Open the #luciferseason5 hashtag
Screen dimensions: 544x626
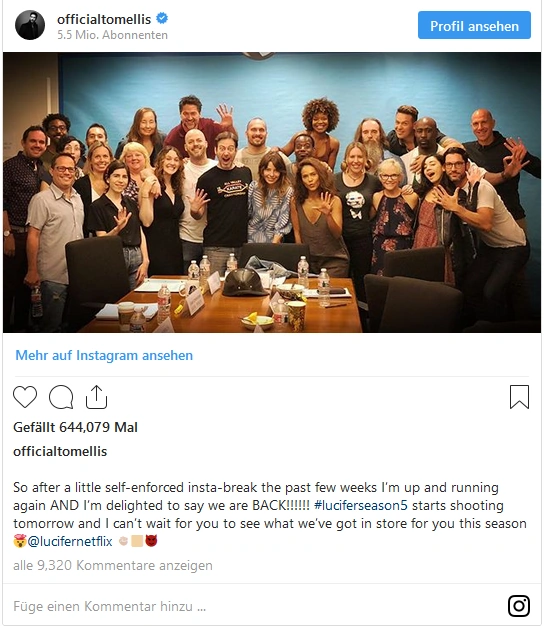pyautogui.click(x=361, y=505)
